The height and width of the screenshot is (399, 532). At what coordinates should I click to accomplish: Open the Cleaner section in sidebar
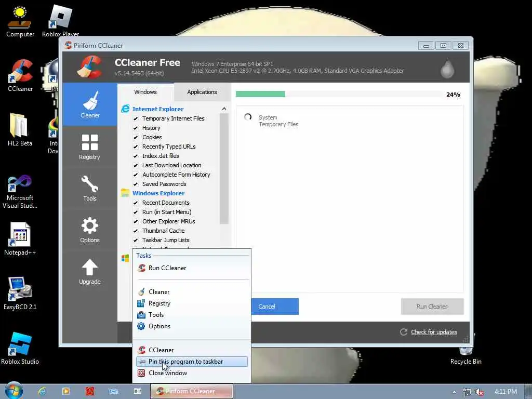click(90, 104)
